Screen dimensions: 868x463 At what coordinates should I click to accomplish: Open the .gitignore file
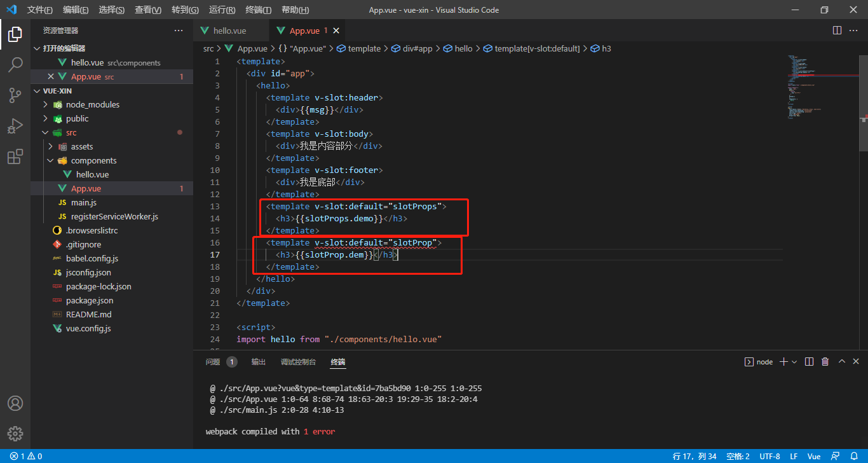coord(112,244)
